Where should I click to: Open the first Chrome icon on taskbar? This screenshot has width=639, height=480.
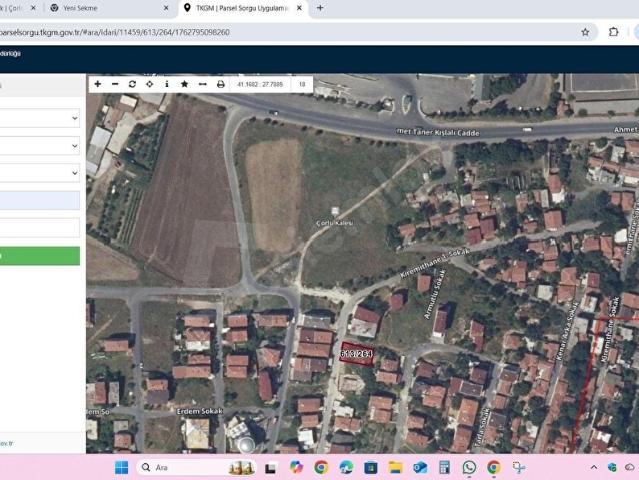click(x=321, y=467)
